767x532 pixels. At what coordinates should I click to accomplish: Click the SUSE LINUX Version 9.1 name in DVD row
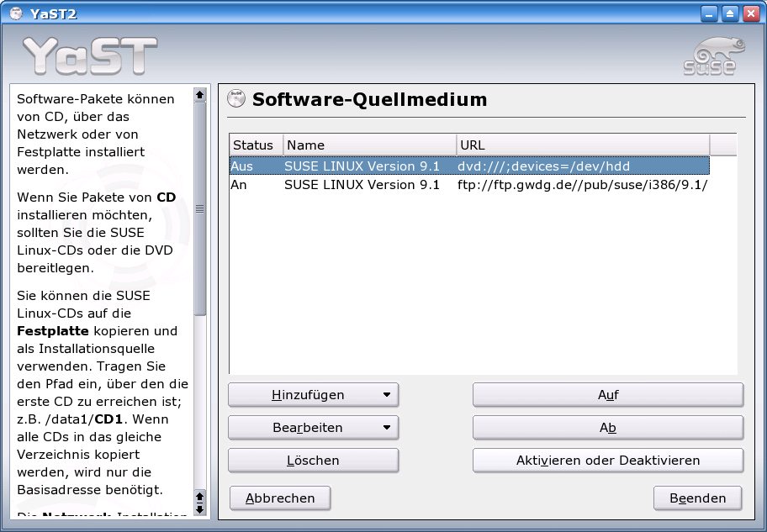pos(362,166)
